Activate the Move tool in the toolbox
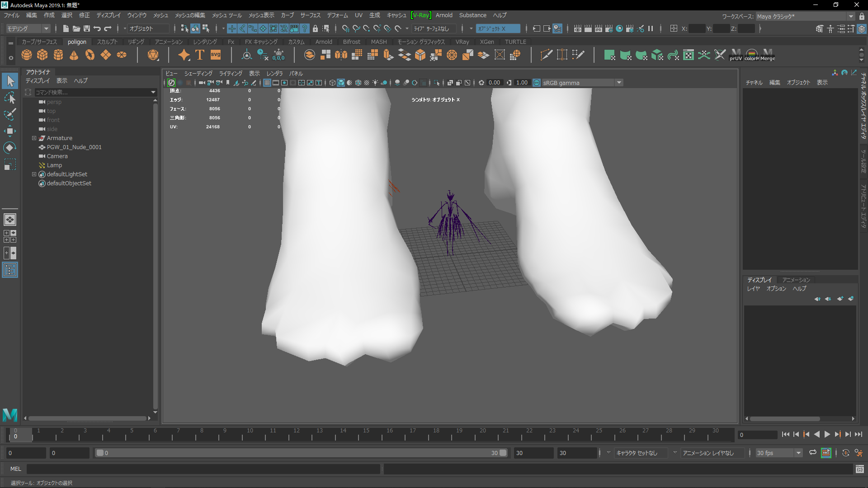Screen dimensions: 868x488 tap(9, 131)
